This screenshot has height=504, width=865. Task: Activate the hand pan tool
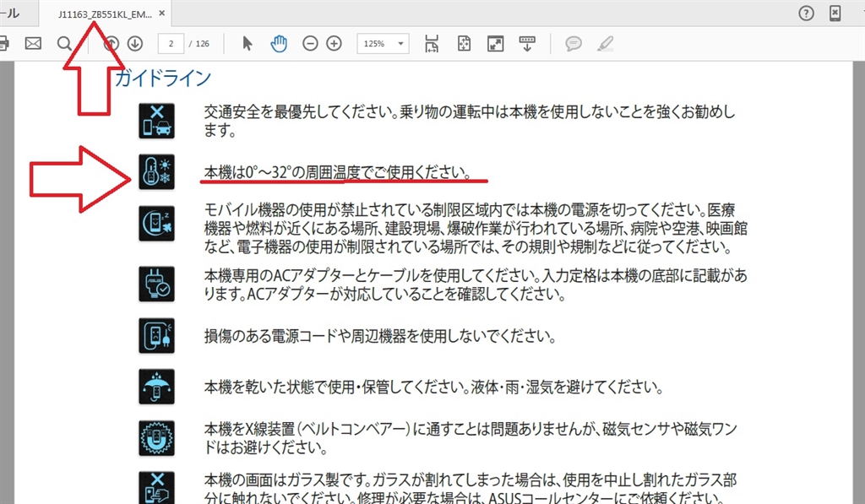tap(279, 43)
